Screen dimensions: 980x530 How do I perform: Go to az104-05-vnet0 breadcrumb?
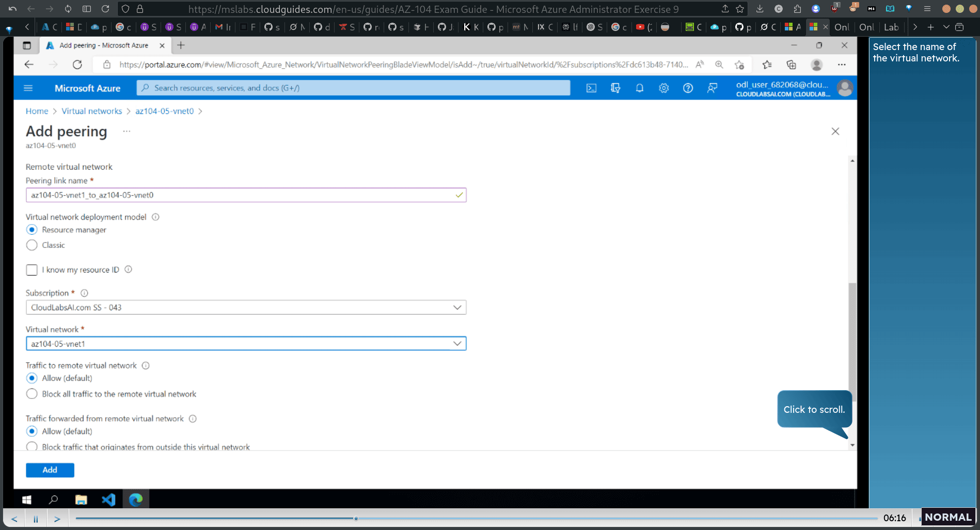(x=164, y=111)
